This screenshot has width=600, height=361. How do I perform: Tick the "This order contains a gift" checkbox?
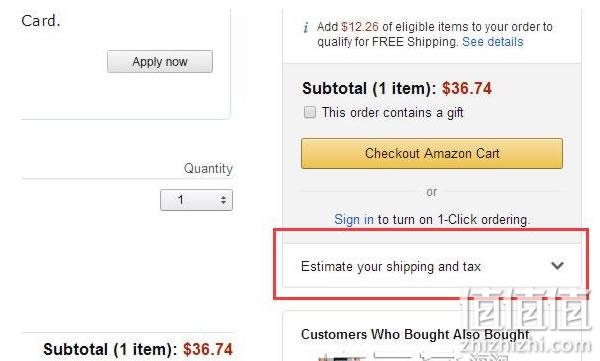coord(310,112)
